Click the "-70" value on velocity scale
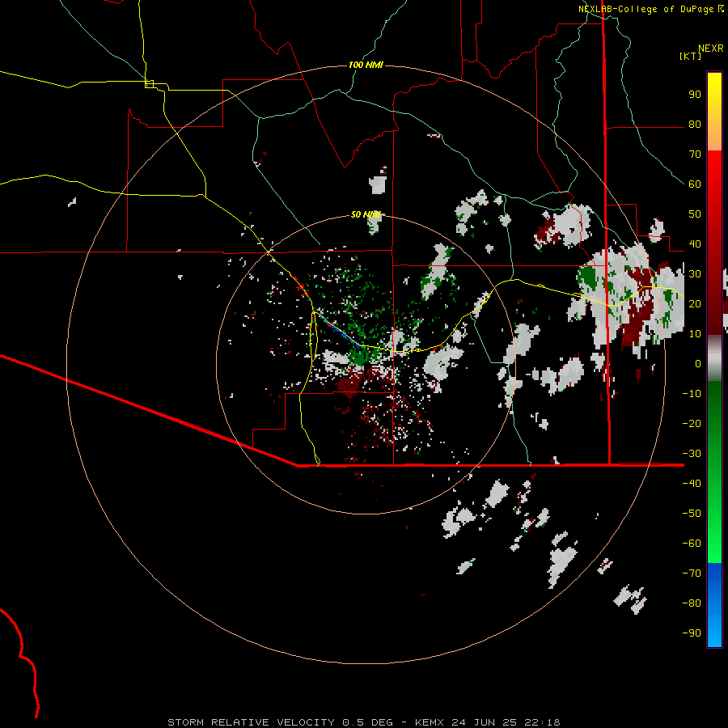Screen dimensions: 728x728 [692, 573]
